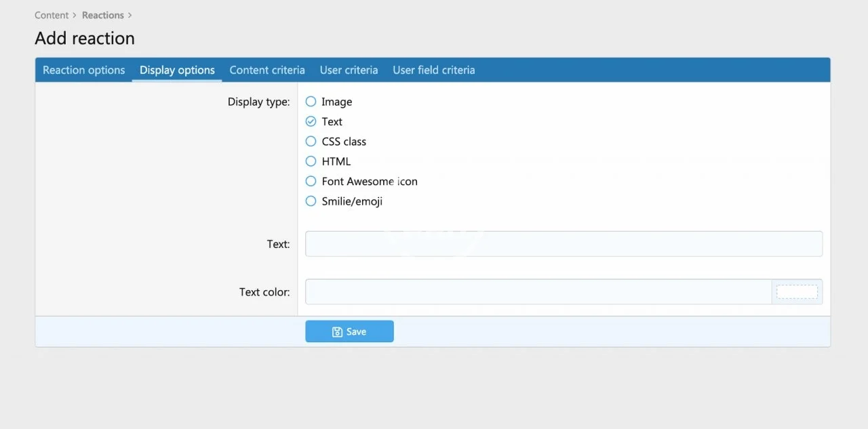Image resolution: width=868 pixels, height=429 pixels.
Task: Switch to the Reaction options tab
Action: coord(83,70)
